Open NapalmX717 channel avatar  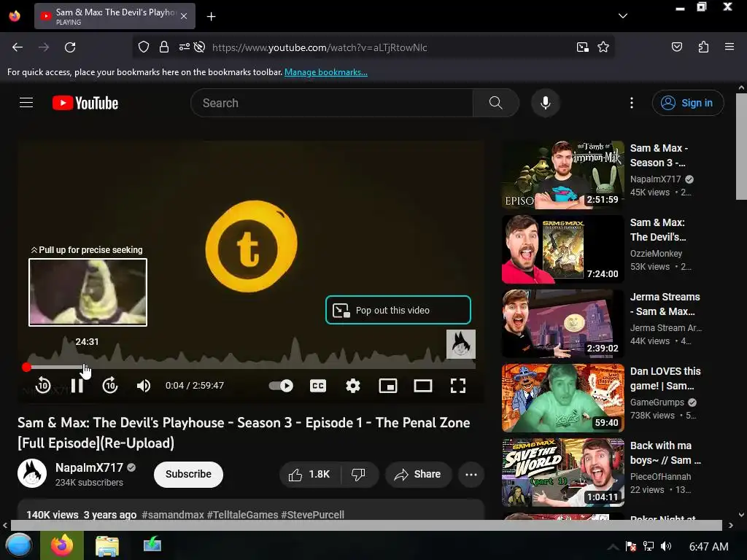pyautogui.click(x=32, y=473)
